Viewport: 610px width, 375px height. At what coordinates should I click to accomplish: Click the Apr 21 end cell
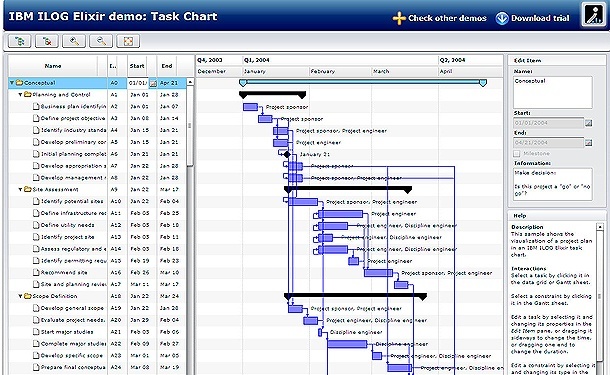pos(172,83)
